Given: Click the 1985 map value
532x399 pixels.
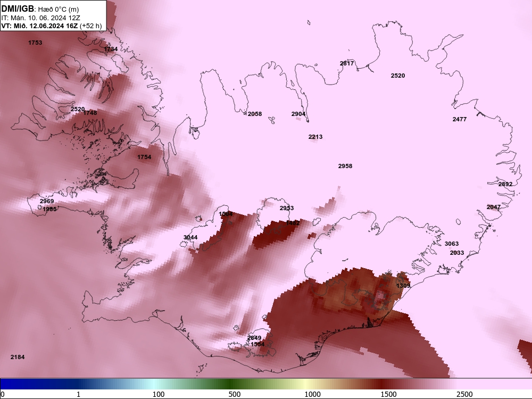Looking at the screenshot, I should [x=49, y=209].
